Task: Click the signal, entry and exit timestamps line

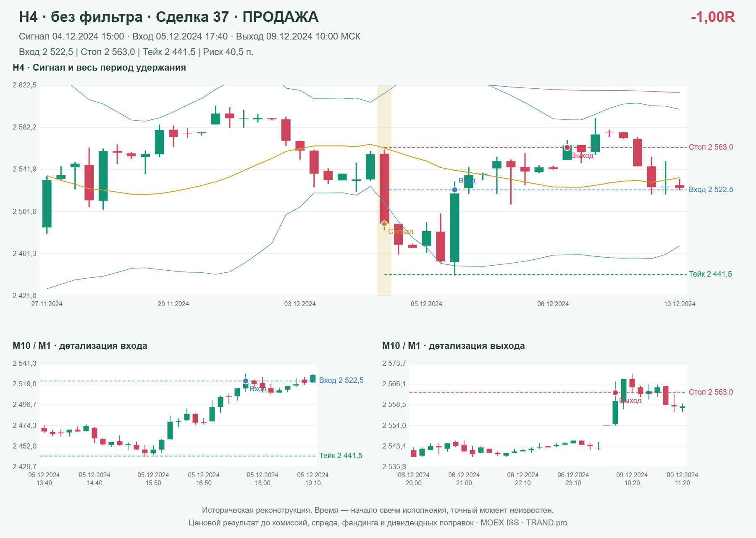Action: point(190,37)
